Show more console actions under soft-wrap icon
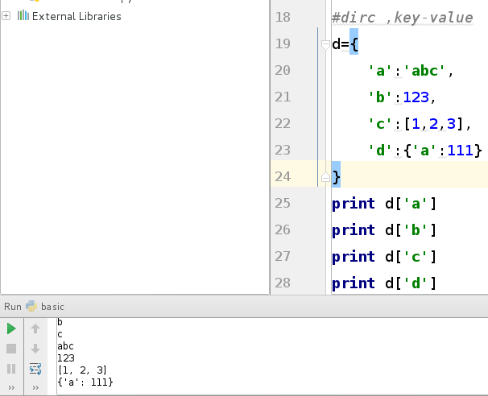Image resolution: width=488 pixels, height=396 pixels. (x=35, y=388)
